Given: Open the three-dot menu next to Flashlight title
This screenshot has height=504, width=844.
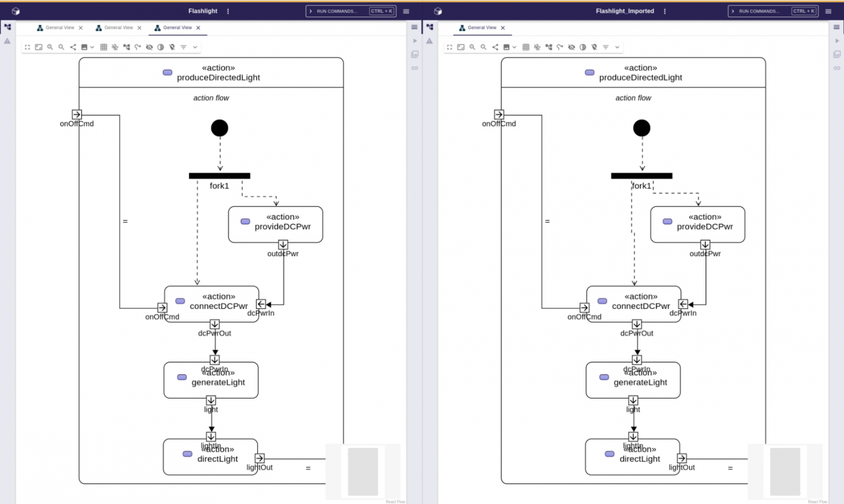Looking at the screenshot, I should (228, 11).
